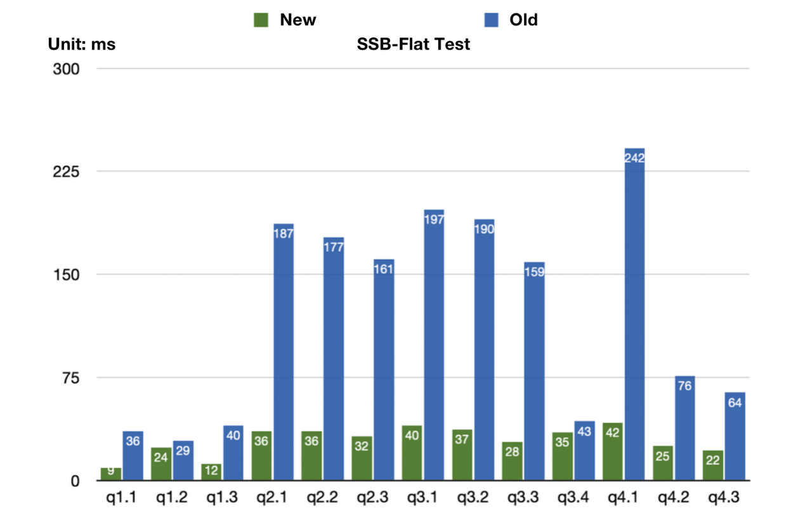Click the blue Old legend swatch

(x=492, y=20)
